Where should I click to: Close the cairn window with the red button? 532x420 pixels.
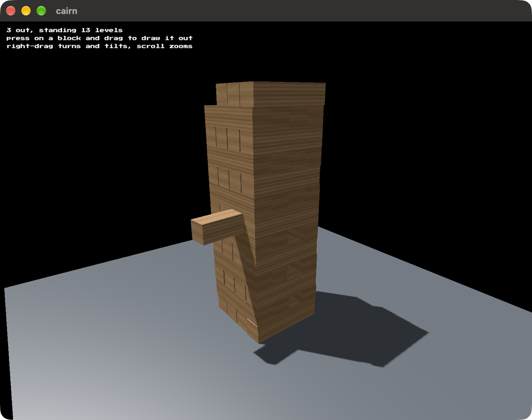[x=11, y=11]
